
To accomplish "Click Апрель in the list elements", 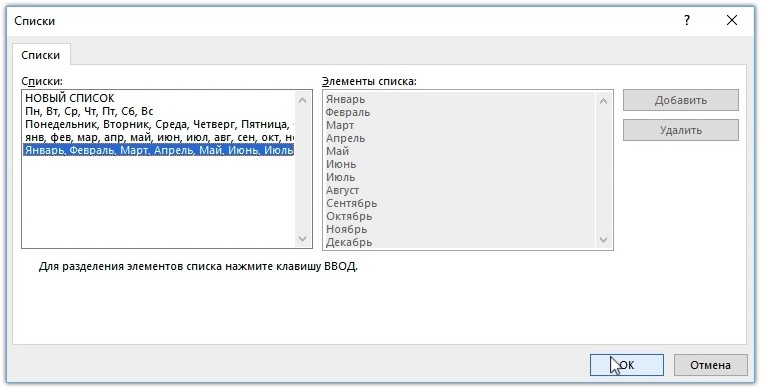I will pos(345,138).
